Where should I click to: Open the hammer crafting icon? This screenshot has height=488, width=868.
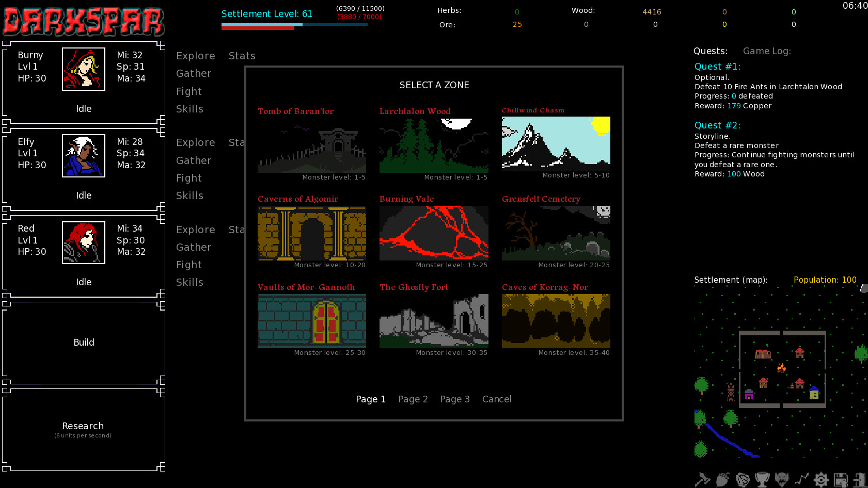703,479
